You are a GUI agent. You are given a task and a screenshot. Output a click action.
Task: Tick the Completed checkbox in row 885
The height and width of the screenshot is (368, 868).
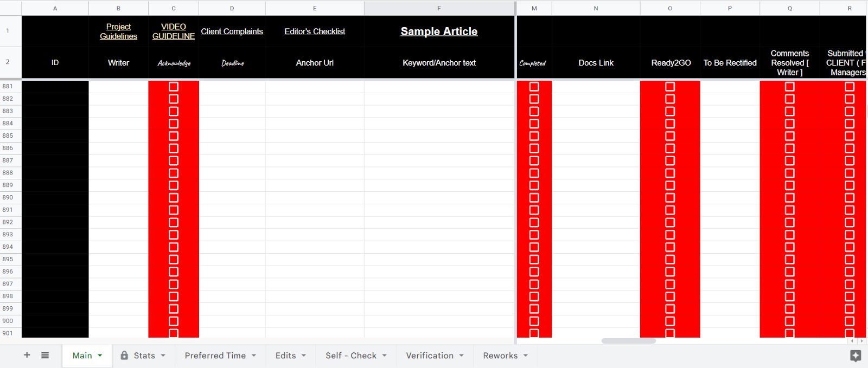pyautogui.click(x=534, y=136)
